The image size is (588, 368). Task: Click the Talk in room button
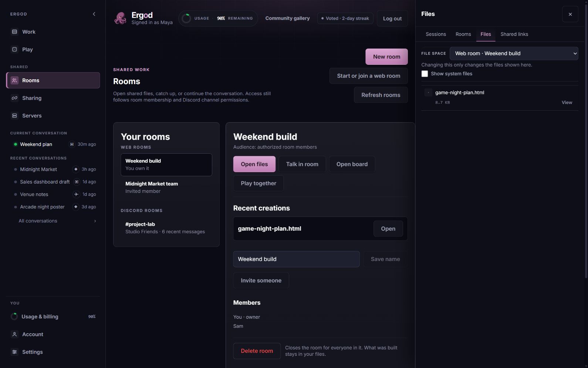pyautogui.click(x=302, y=164)
